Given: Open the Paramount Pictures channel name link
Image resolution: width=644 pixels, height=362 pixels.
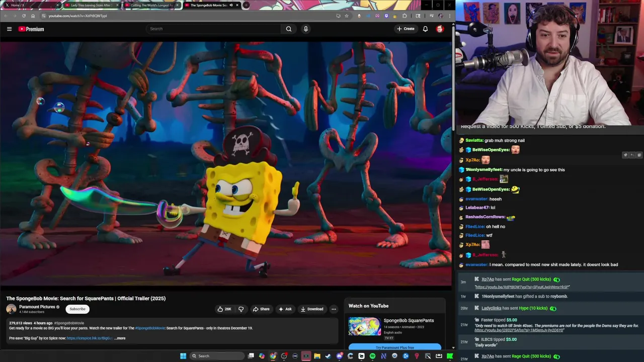Looking at the screenshot, I should pos(37,307).
